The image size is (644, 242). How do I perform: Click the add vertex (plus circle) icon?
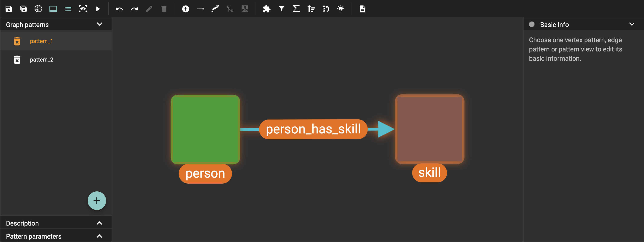click(x=186, y=9)
